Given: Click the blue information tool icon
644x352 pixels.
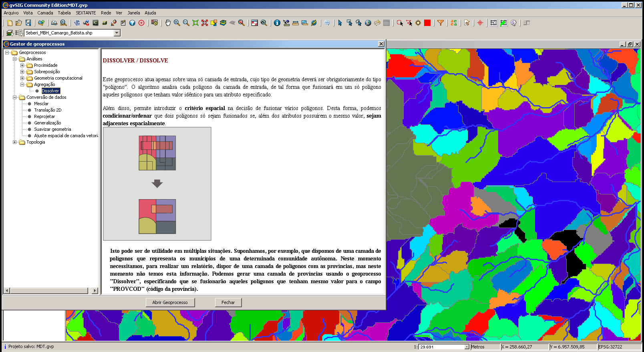Looking at the screenshot, I should 277,23.
